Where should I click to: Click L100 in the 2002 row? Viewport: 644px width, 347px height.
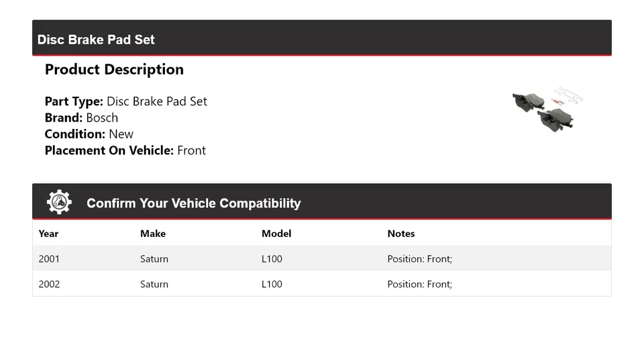[x=272, y=284]
